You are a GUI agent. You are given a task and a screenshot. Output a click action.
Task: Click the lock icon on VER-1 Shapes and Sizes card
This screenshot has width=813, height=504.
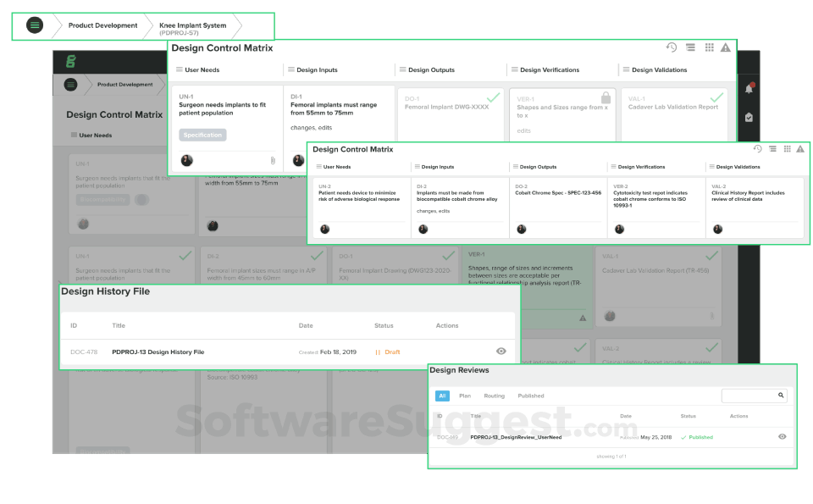(606, 97)
